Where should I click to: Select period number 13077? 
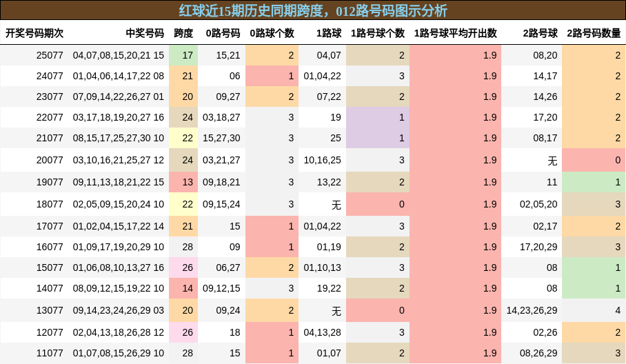pos(50,310)
